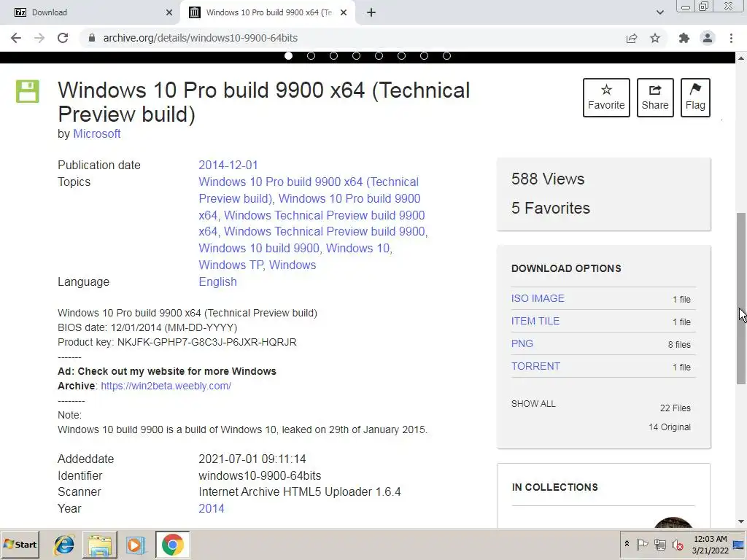Screen dimensions: 747x560
Task: Select the sixth carousel dot
Action: click(x=402, y=55)
